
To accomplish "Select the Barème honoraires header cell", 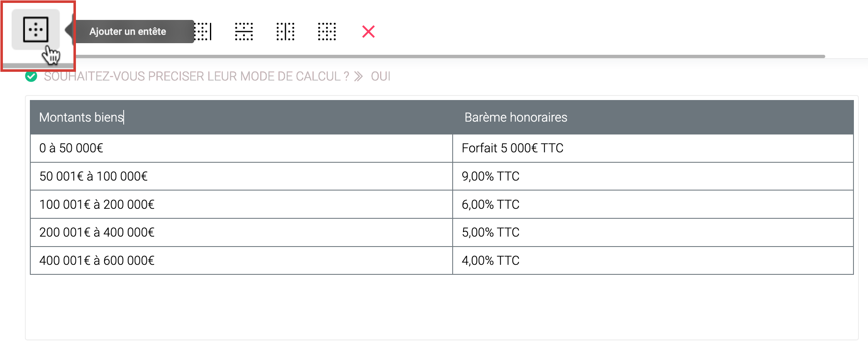I will (x=516, y=117).
